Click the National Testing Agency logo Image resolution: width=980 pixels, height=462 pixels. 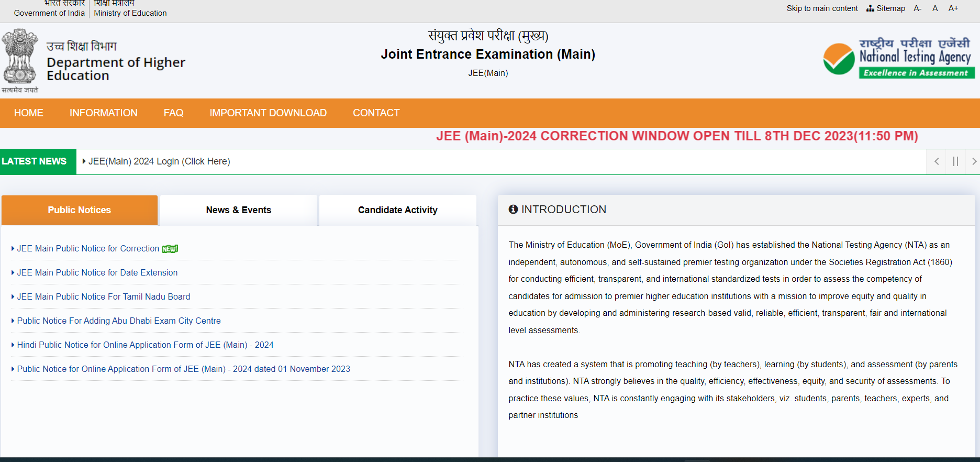(899, 58)
